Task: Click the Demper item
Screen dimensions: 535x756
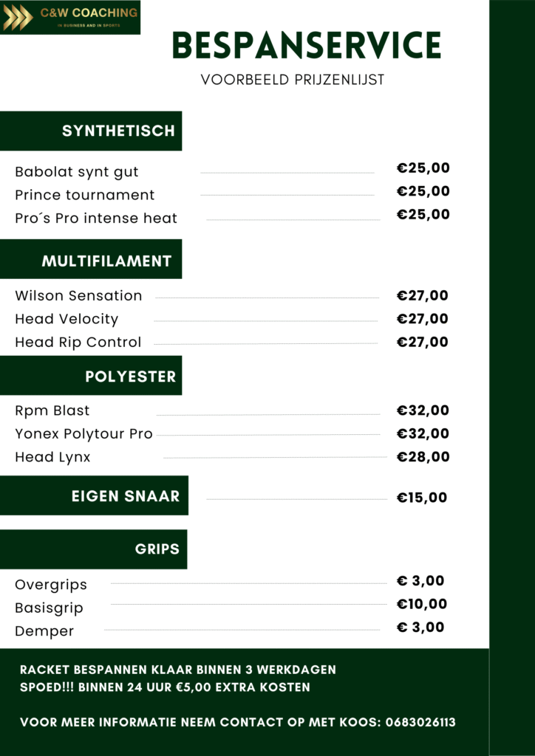Action: point(44,632)
